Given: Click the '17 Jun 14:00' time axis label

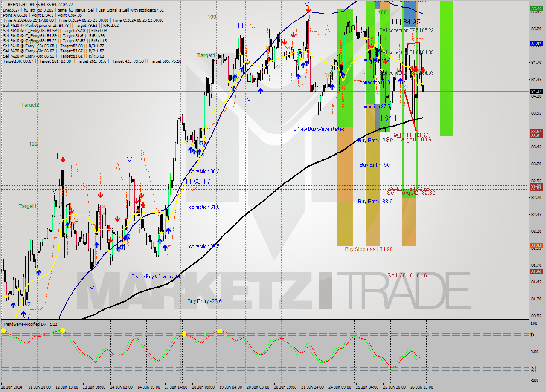Looking at the screenshot, I should click(x=177, y=387).
